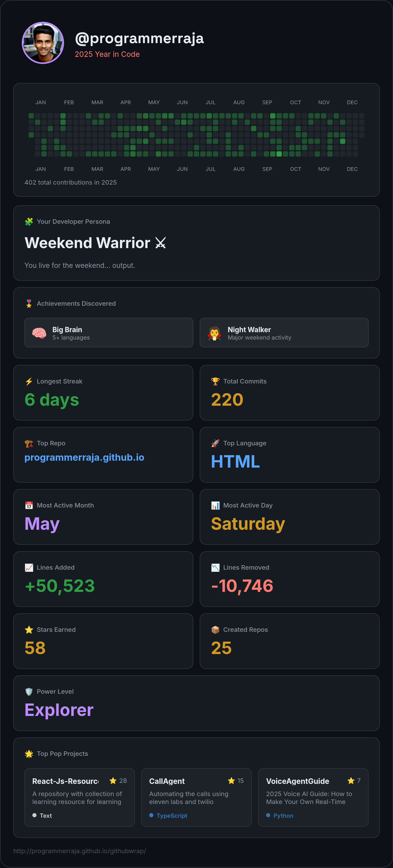The height and width of the screenshot is (868, 393).
Task: Click the package Created Repos icon
Action: tap(215, 629)
